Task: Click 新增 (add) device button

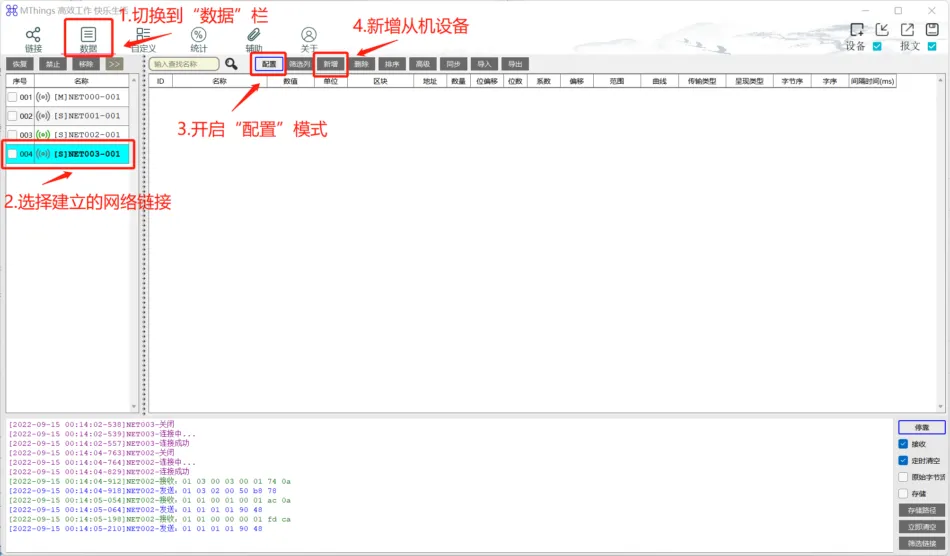Action: coord(331,64)
